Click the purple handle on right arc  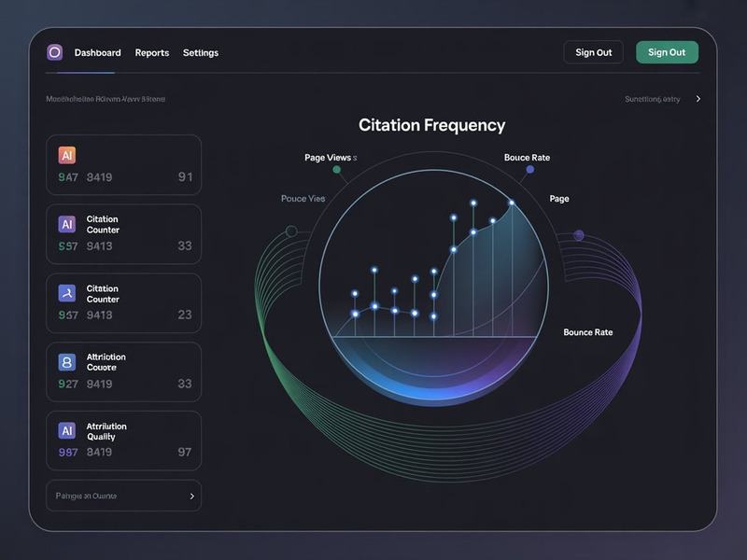(578, 235)
